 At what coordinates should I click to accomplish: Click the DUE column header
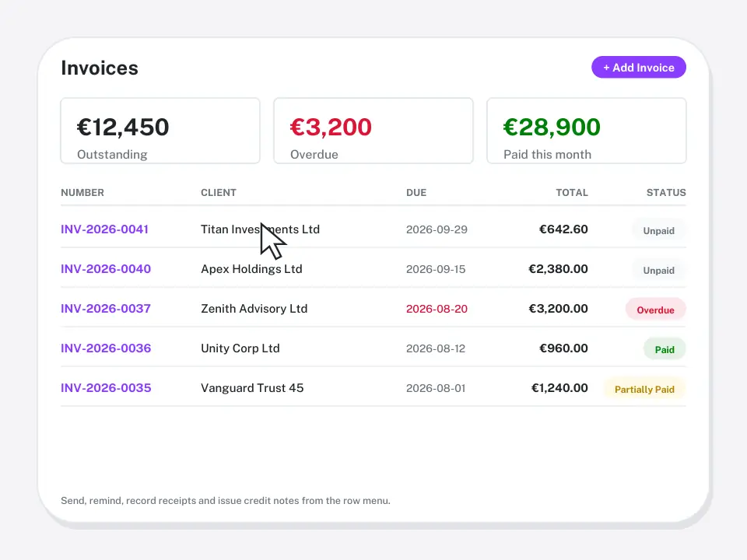point(416,193)
